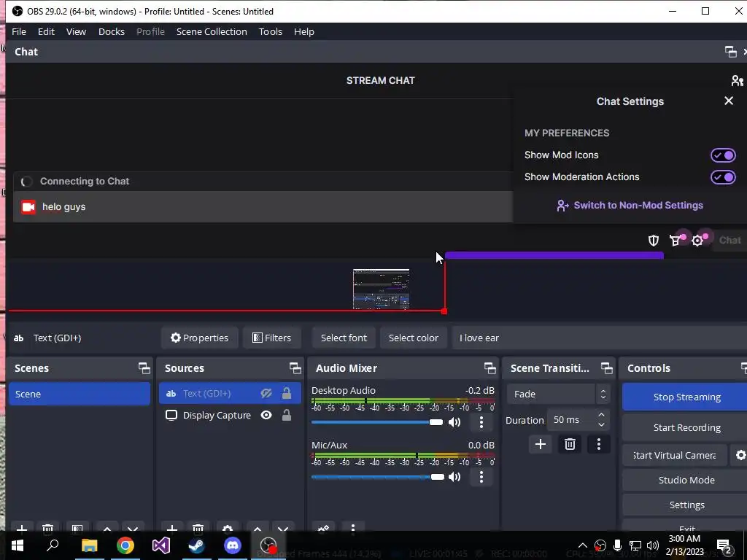Click the Chat send button
Viewport: 747px width, 560px height.
click(729, 241)
